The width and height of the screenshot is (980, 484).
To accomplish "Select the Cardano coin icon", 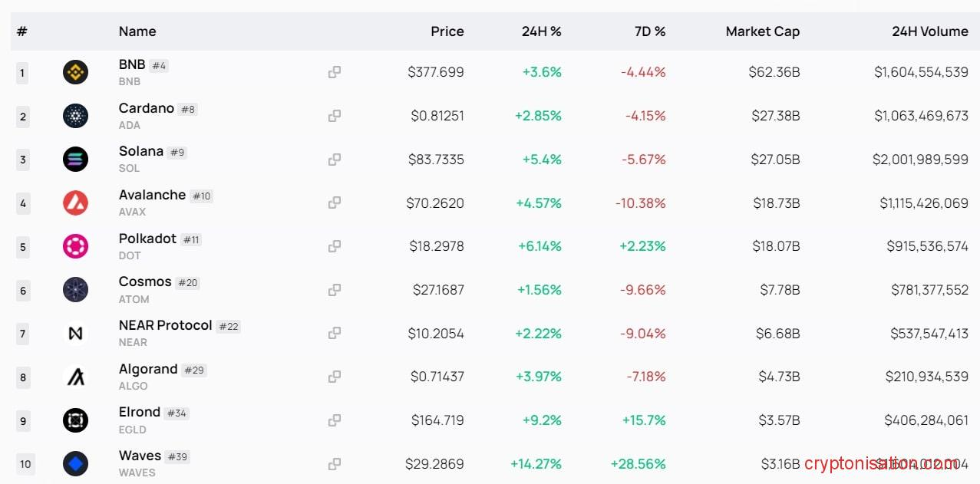I will pyautogui.click(x=75, y=116).
